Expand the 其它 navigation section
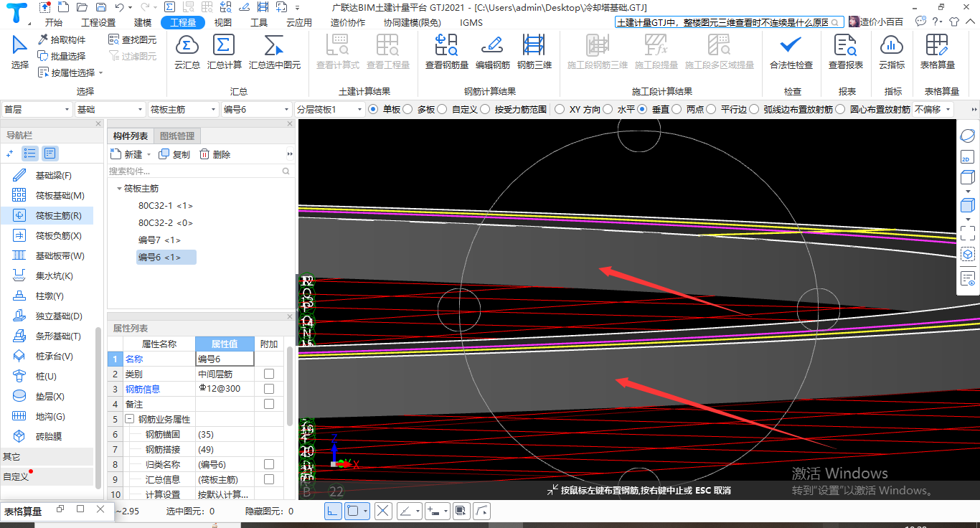This screenshot has width=980, height=528. pyautogui.click(x=47, y=456)
